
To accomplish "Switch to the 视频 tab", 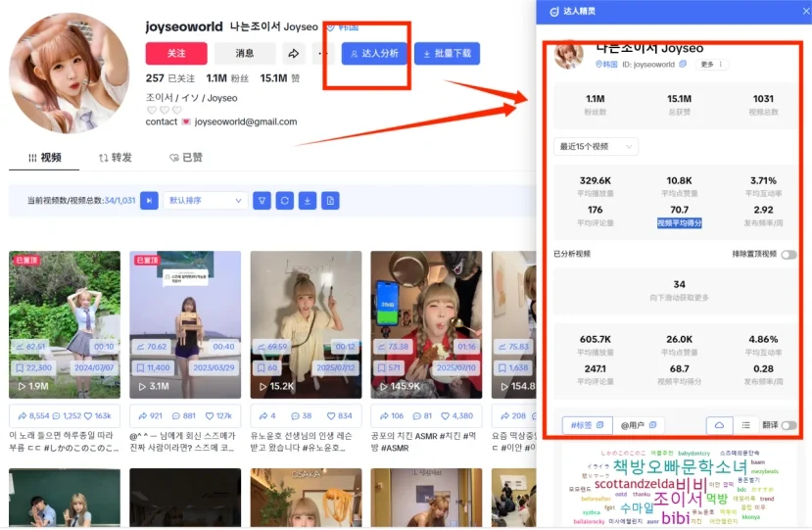I will click(x=44, y=158).
